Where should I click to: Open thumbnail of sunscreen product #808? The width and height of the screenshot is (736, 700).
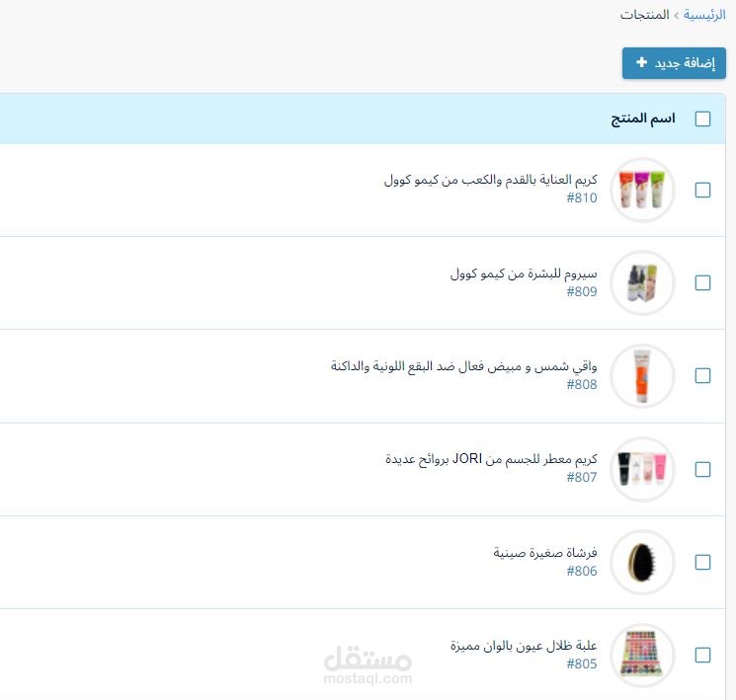tap(642, 376)
